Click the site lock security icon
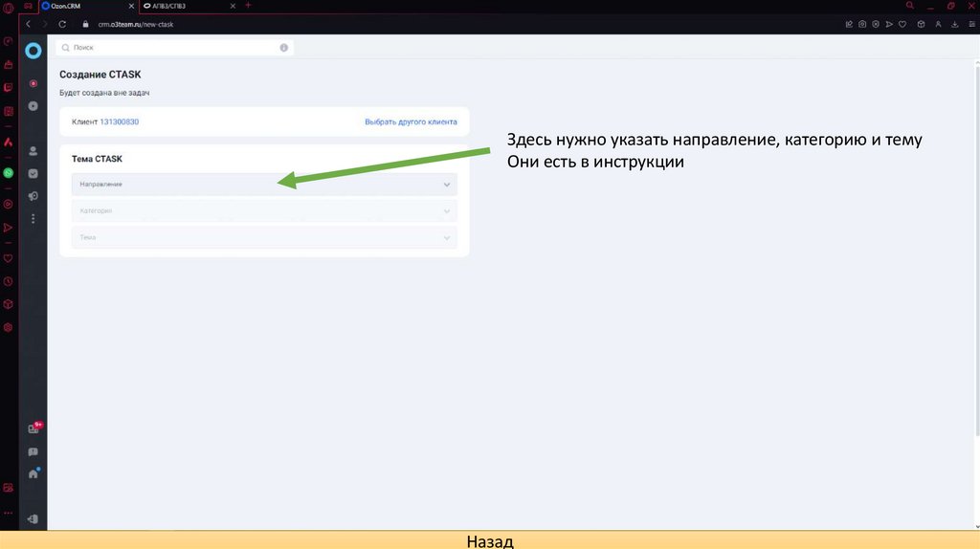 85,24
